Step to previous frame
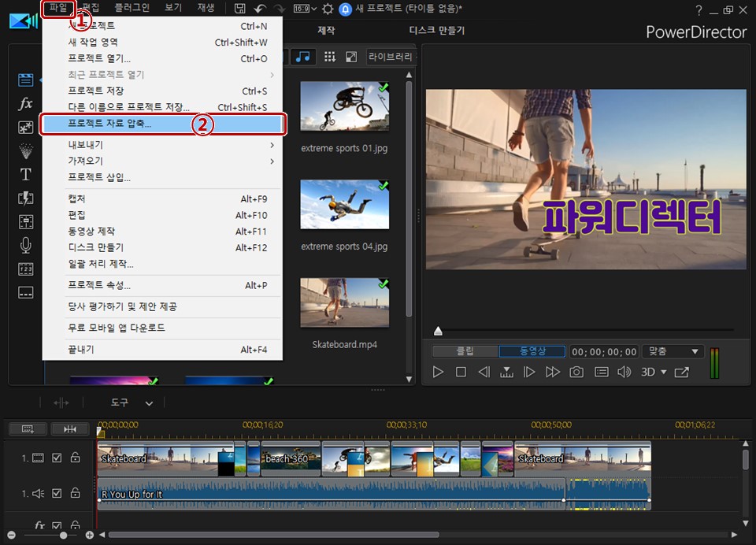Viewport: 756px width, 545px height. pos(484,372)
